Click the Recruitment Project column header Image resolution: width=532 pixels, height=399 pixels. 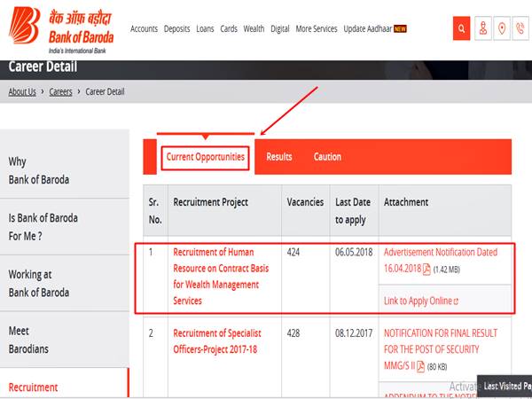coord(211,202)
